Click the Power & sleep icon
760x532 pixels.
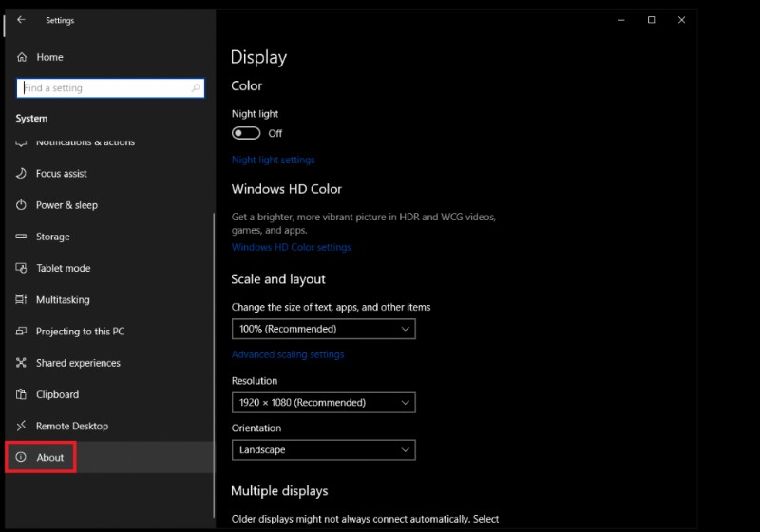21,205
